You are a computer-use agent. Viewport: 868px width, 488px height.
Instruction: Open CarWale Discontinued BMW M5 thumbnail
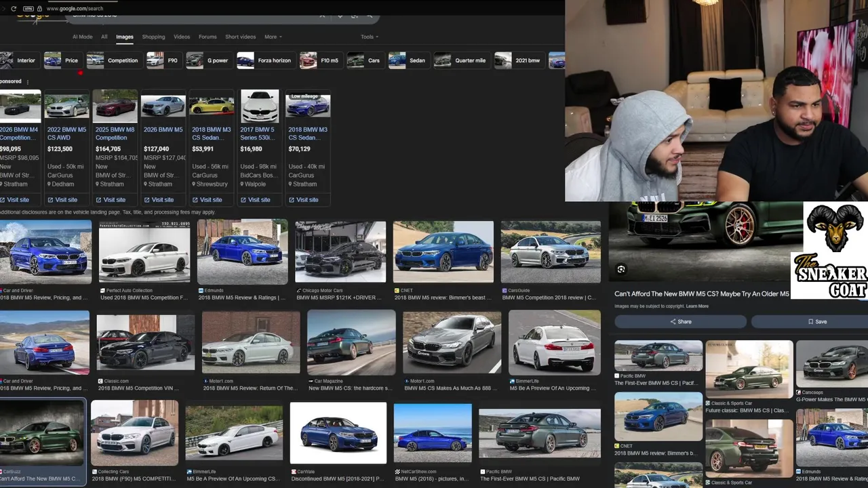(338, 433)
